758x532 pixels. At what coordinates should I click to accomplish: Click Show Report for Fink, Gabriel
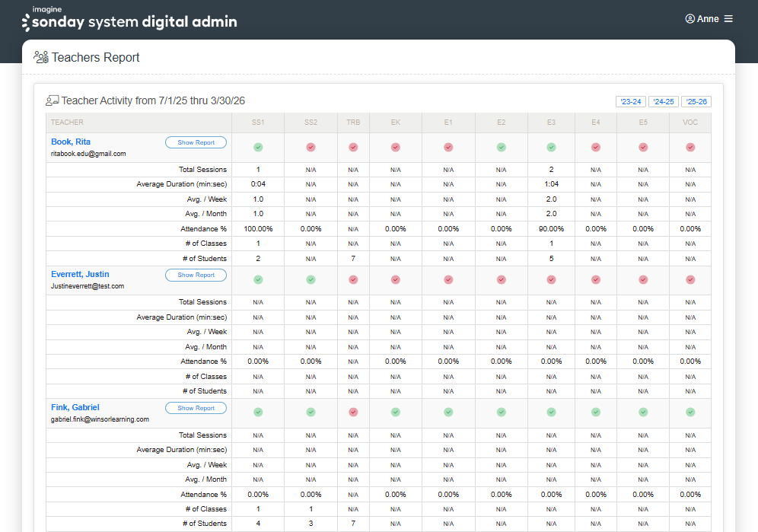pos(196,407)
